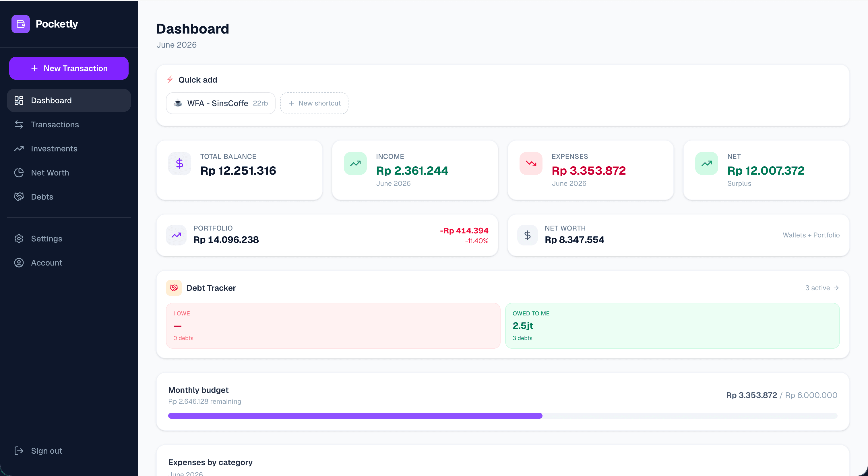
Task: Open the Dashboard page from sidebar
Action: click(x=69, y=100)
